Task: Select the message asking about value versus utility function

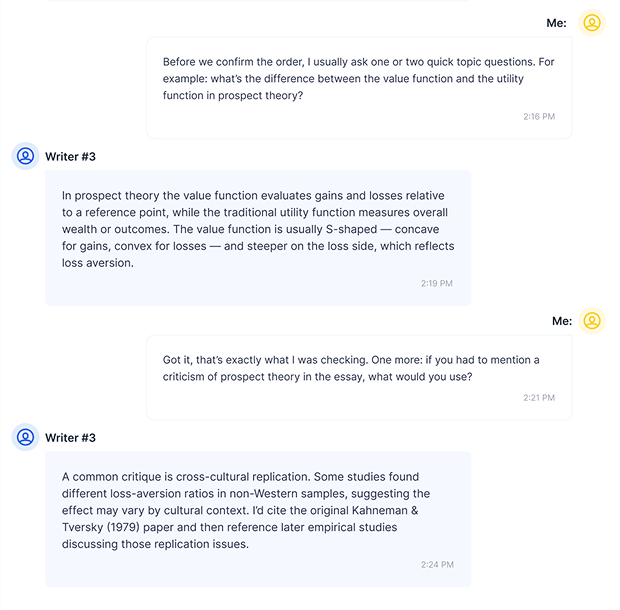Action: click(359, 87)
